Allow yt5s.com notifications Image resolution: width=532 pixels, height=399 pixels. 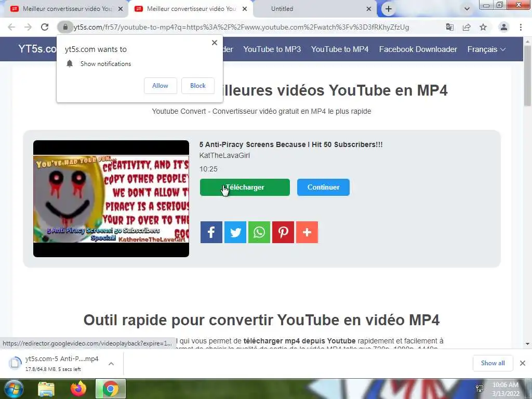(x=161, y=86)
